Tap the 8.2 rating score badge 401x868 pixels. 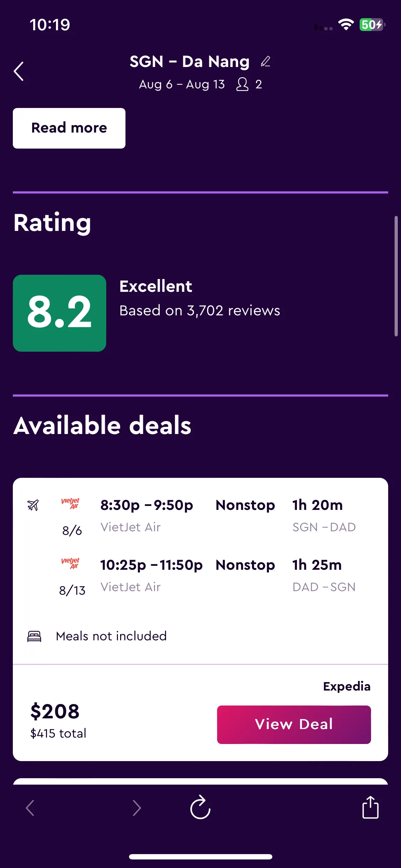[60, 313]
